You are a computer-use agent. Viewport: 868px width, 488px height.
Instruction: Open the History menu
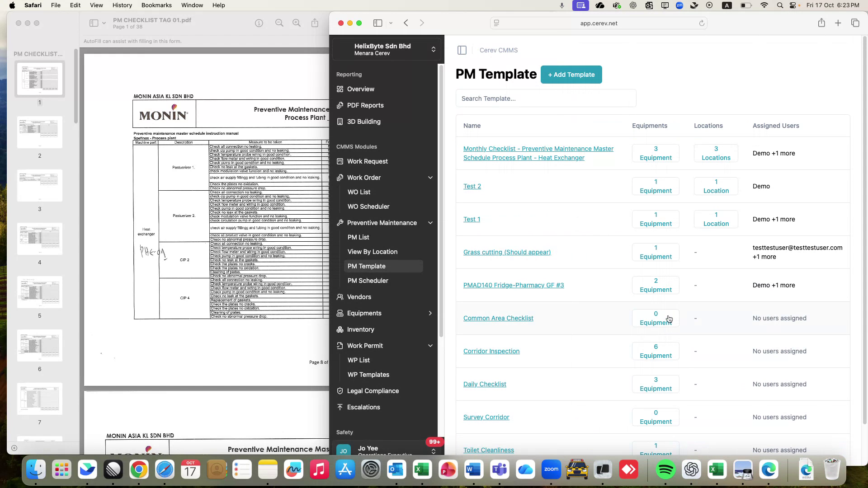122,5
